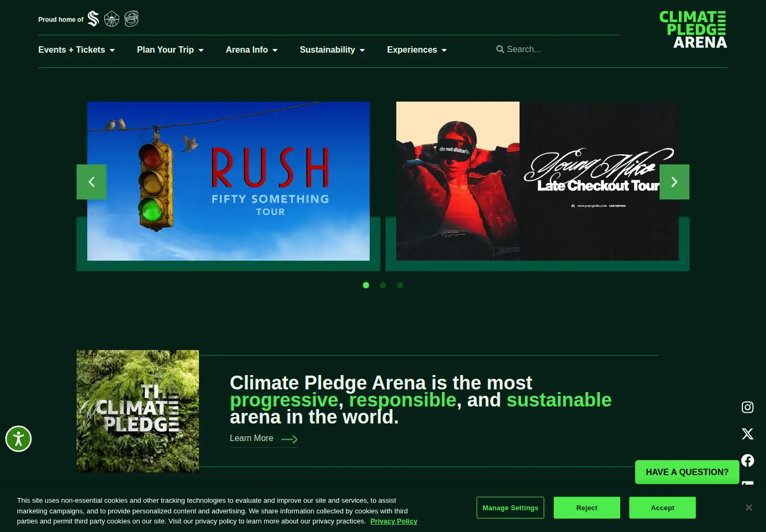Open the Facebook social icon
The height and width of the screenshot is (532, 766).
point(747,460)
